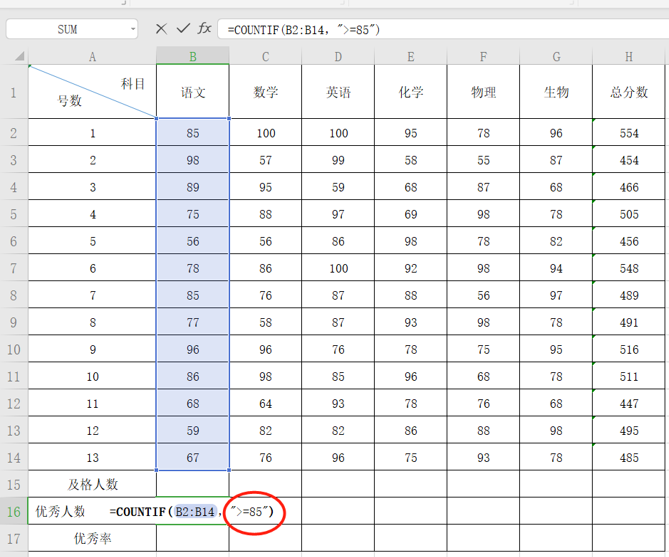
Task: Click the 生物 header cell
Action: pyautogui.click(x=556, y=92)
